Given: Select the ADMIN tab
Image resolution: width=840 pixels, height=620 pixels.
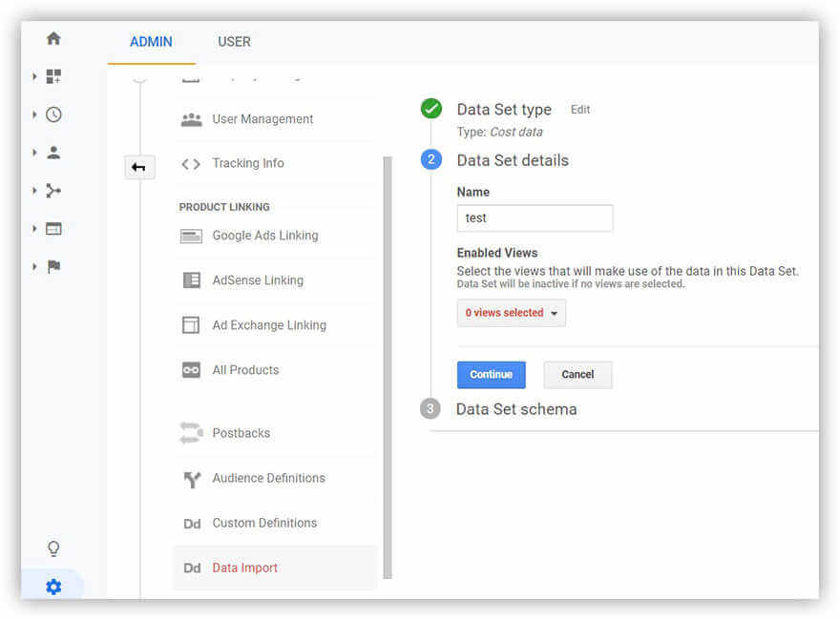Looking at the screenshot, I should [x=151, y=42].
